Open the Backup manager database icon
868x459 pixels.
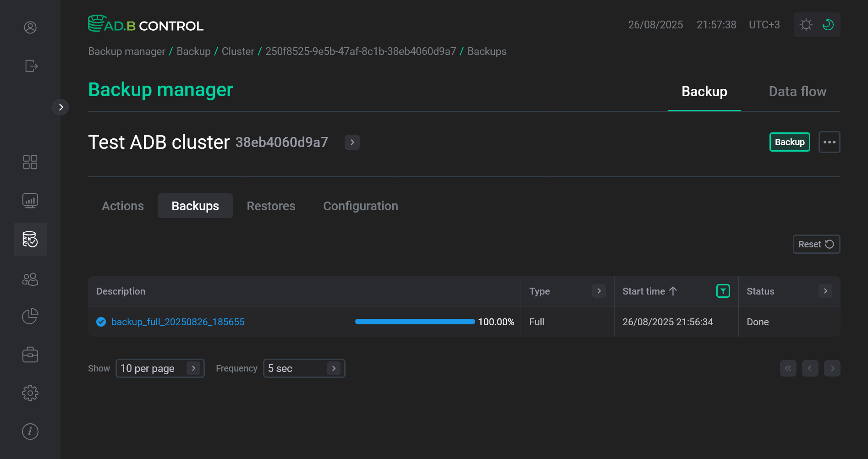point(30,239)
